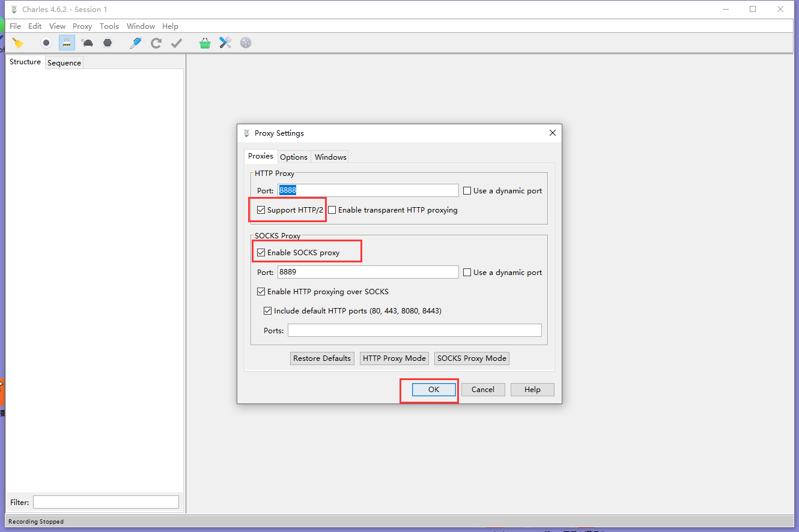Switch to the Windows tab
The width and height of the screenshot is (799, 532).
[330, 157]
